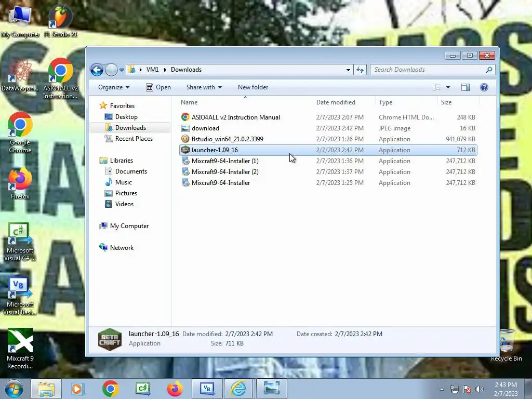532x399 pixels.
Task: Open Windows Media Player from taskbar
Action: [77, 389]
